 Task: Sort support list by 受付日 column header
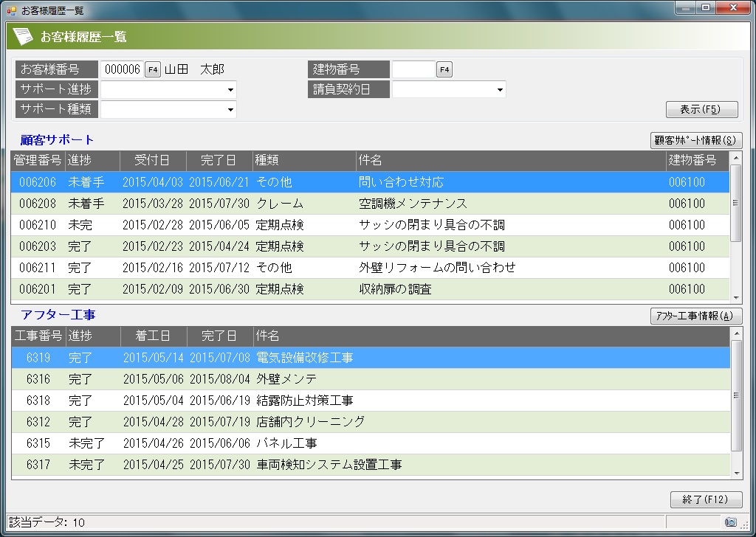pyautogui.click(x=151, y=161)
